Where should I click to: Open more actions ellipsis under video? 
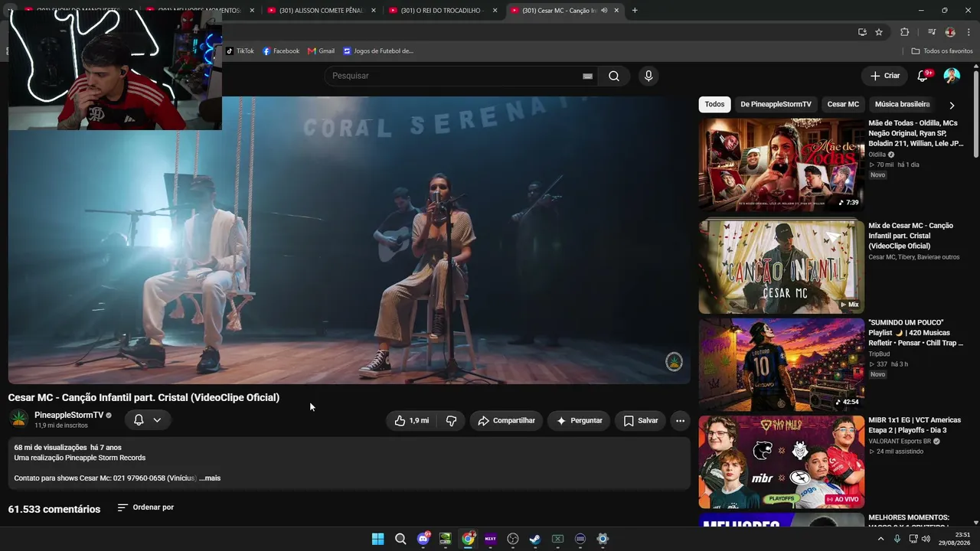point(680,420)
